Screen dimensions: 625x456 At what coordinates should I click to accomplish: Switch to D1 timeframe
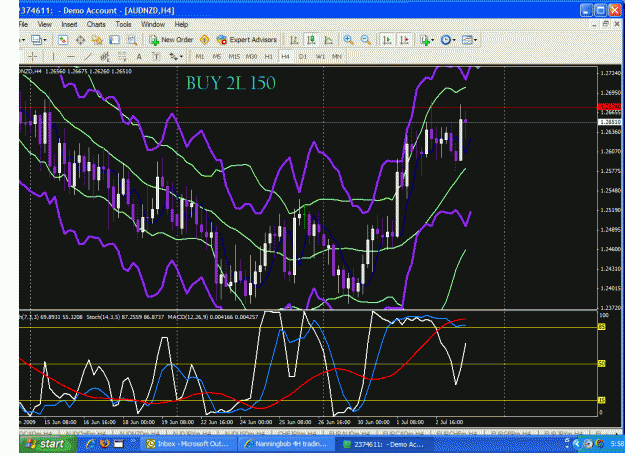pyautogui.click(x=303, y=57)
